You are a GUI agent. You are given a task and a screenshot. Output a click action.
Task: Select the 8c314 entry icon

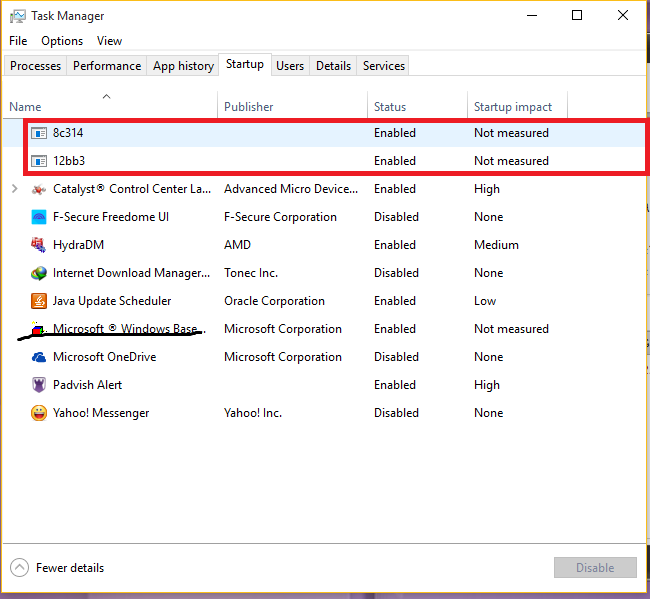coord(39,133)
